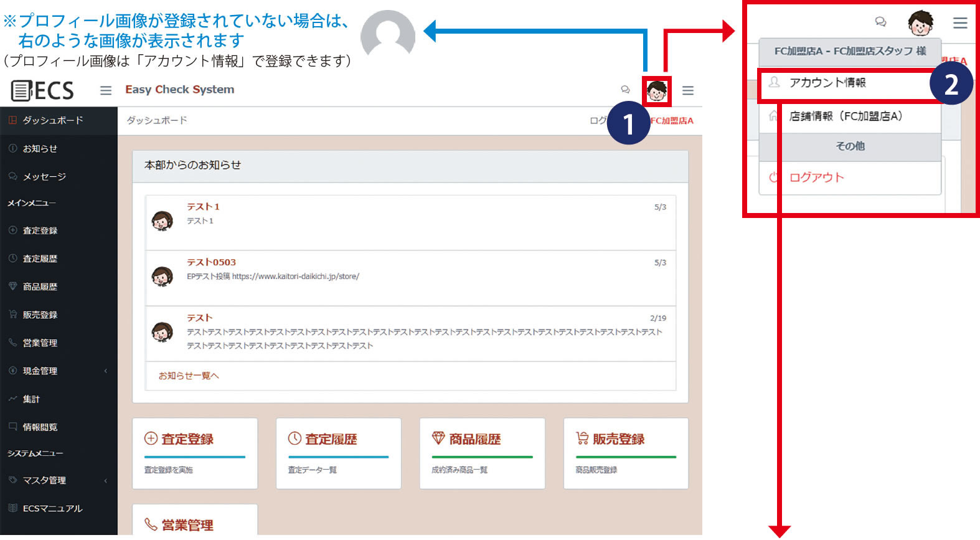Click the お知らせ一覧へ link
This screenshot has height=540, width=980.
pyautogui.click(x=189, y=376)
